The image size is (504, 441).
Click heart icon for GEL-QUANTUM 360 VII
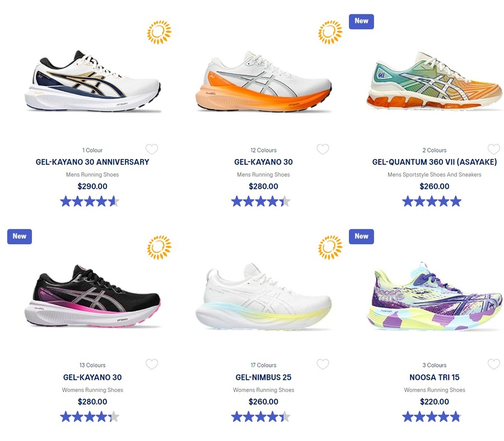494,149
